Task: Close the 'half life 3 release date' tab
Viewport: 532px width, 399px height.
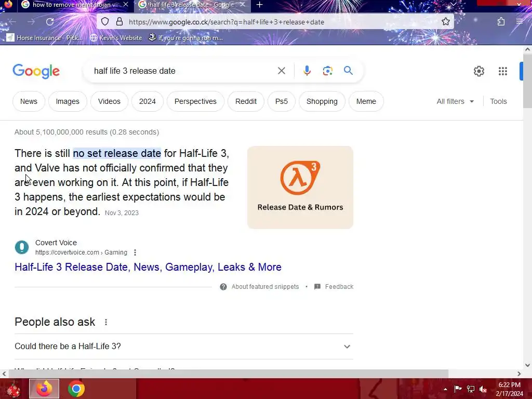Action: point(242,4)
